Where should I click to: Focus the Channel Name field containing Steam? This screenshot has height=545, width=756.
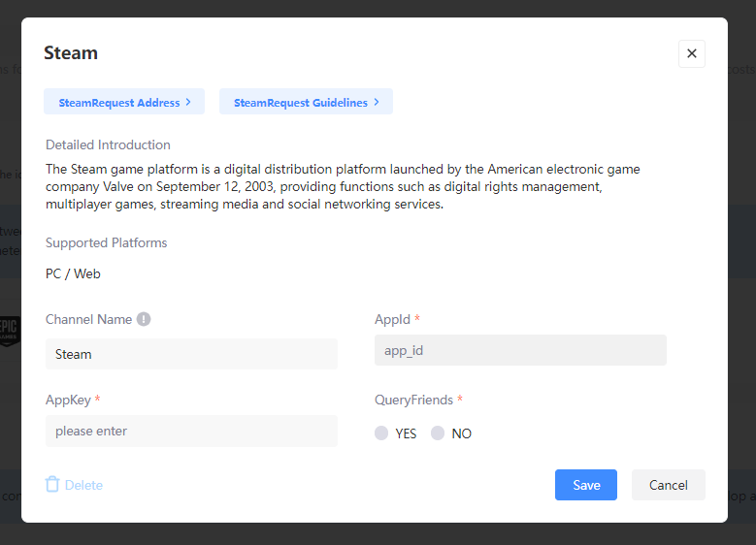191,354
